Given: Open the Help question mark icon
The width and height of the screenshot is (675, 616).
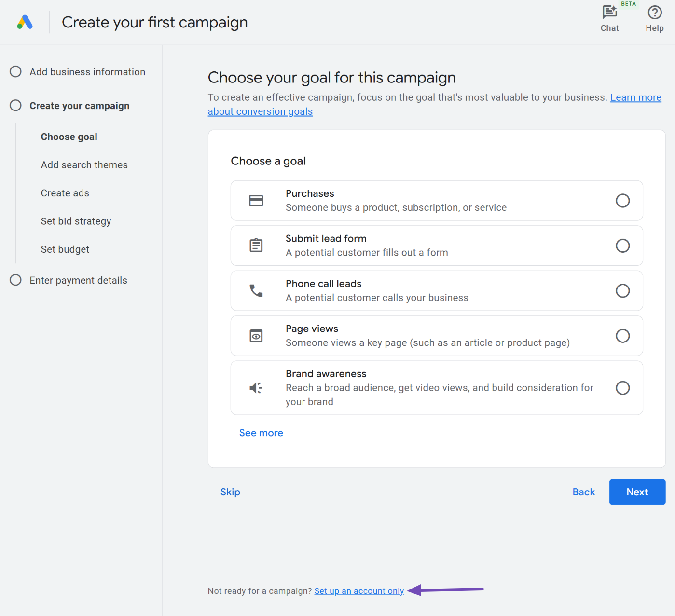Looking at the screenshot, I should [x=654, y=13].
